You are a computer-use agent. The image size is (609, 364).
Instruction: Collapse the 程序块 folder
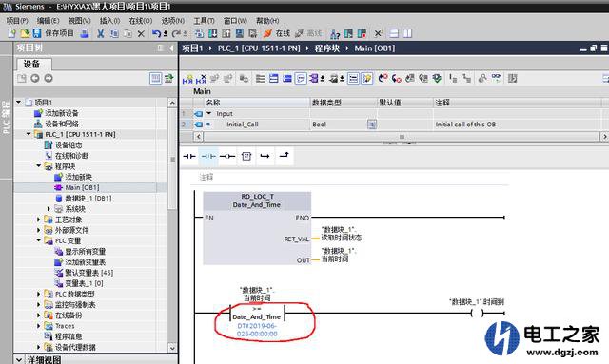pyautogui.click(x=38, y=166)
